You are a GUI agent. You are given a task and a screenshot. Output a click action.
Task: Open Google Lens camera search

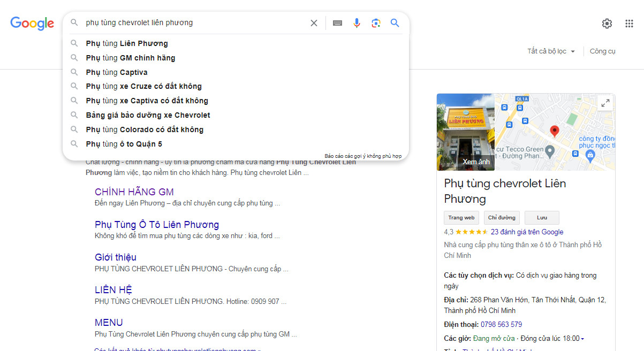point(376,23)
